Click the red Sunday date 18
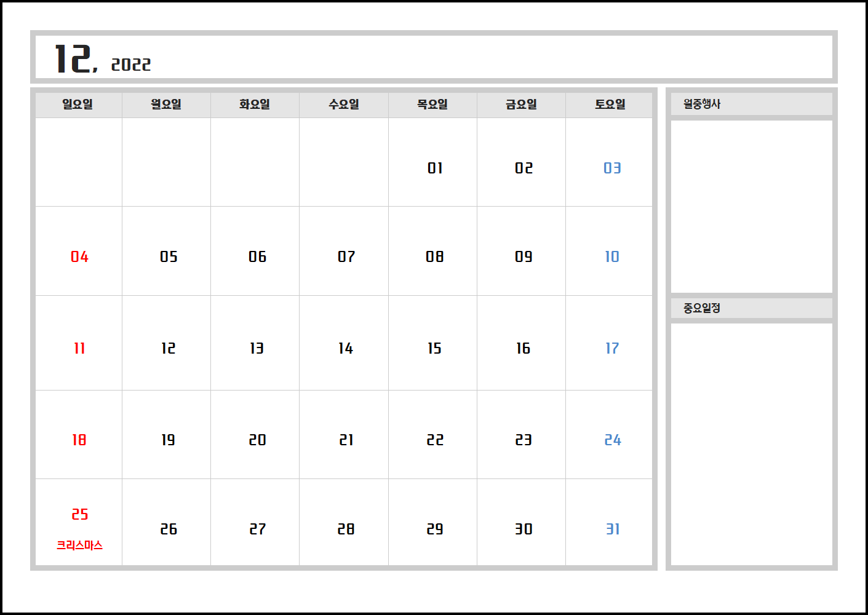 click(79, 440)
